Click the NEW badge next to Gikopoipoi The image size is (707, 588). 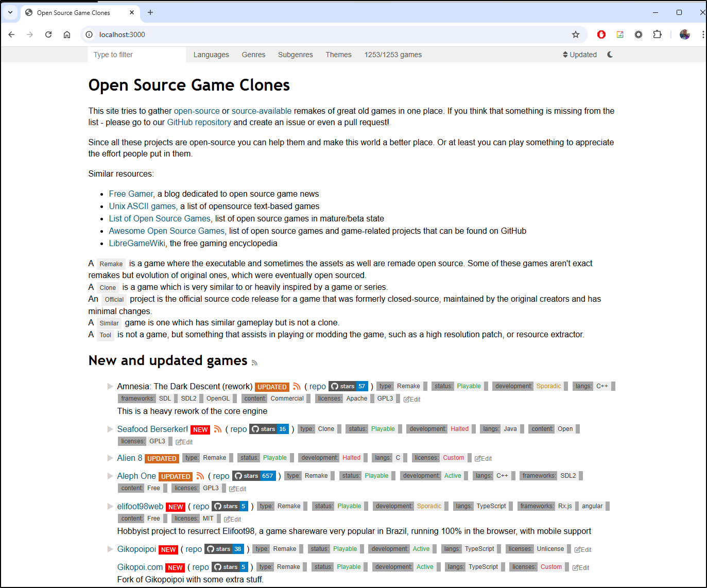tap(168, 549)
